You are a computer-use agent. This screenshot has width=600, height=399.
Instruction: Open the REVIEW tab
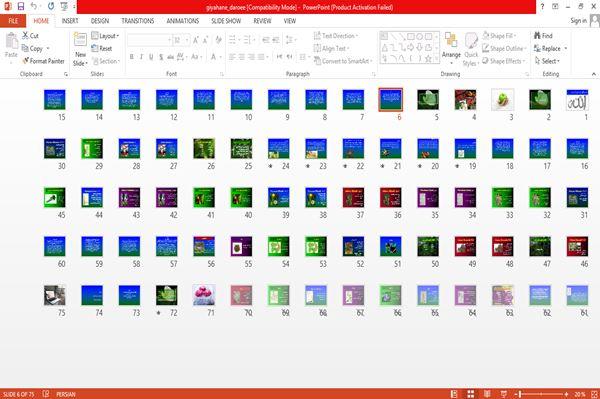pyautogui.click(x=262, y=21)
